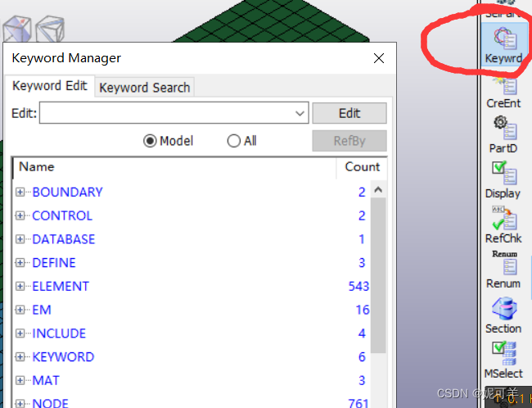Open the MSelect model select tool

pyautogui.click(x=503, y=358)
